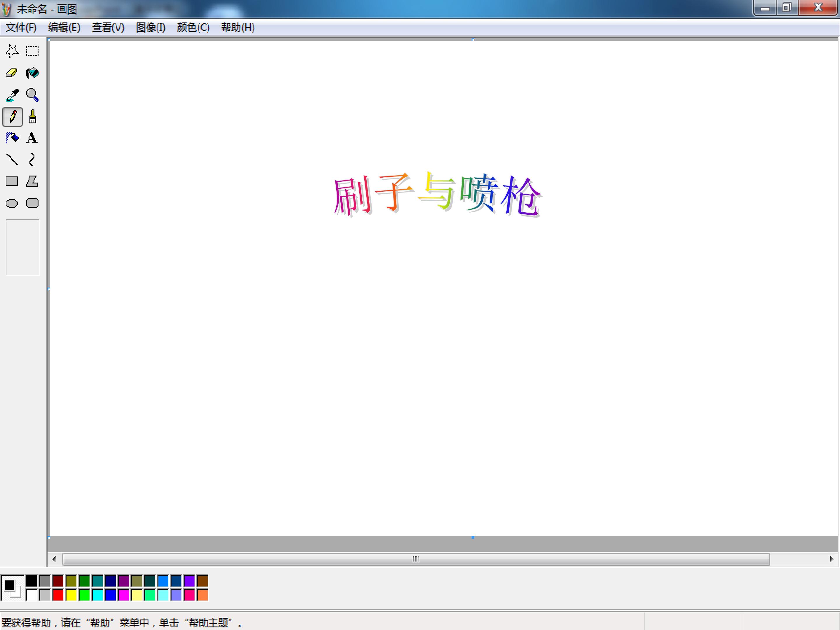Open the 图像(I) menu

pyautogui.click(x=151, y=28)
